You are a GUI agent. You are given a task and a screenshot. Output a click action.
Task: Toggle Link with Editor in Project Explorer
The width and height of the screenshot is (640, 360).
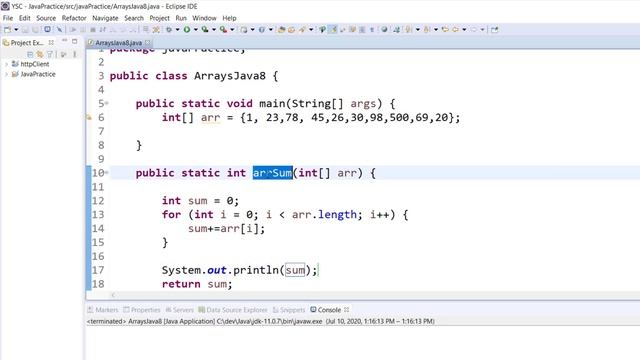(40, 54)
